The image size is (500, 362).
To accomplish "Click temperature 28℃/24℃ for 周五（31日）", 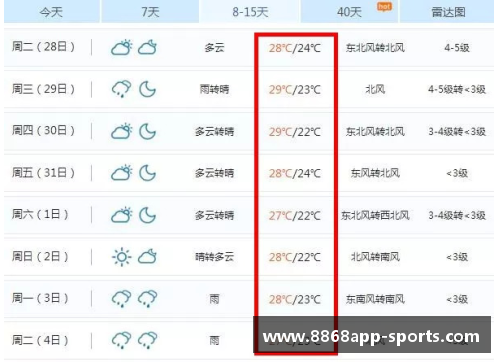I will click(295, 173).
